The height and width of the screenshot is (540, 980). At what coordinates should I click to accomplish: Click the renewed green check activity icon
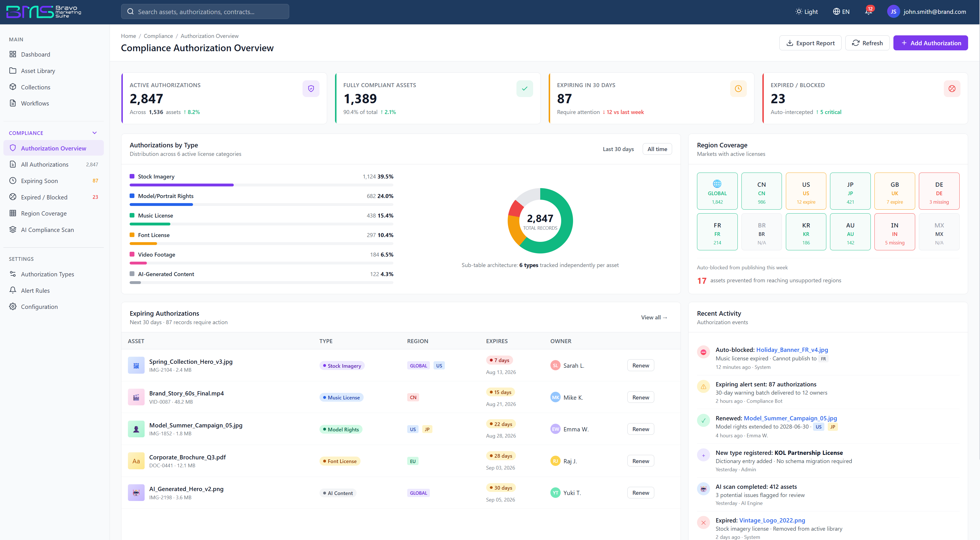[704, 421]
